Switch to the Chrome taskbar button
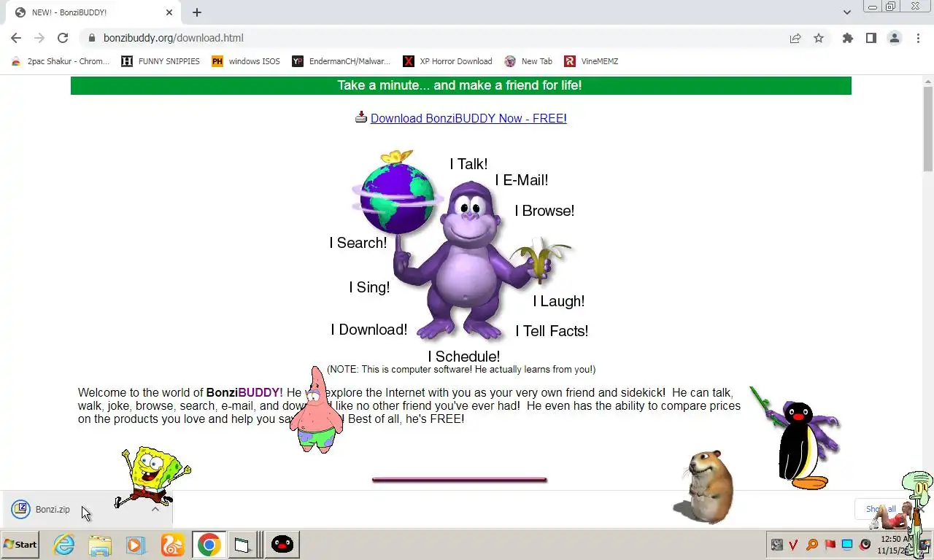The width and height of the screenshot is (934, 560). 209,545
